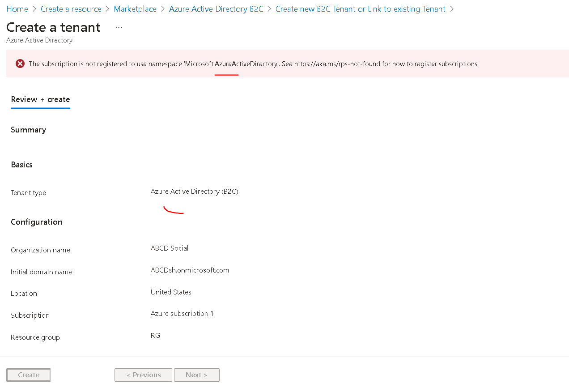
Task: Click the chevron after Marketplace breadcrumb
Action: pyautogui.click(x=162, y=9)
